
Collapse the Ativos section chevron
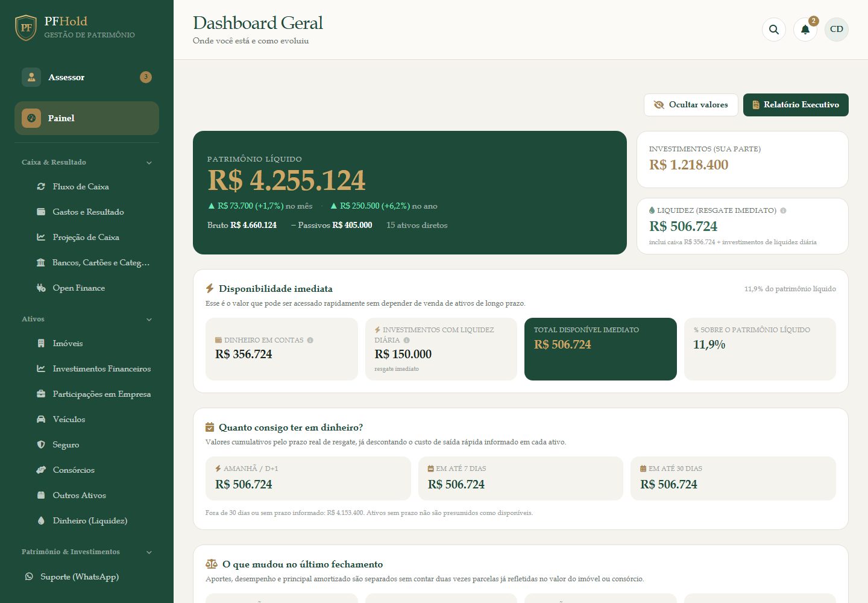pyautogui.click(x=149, y=320)
